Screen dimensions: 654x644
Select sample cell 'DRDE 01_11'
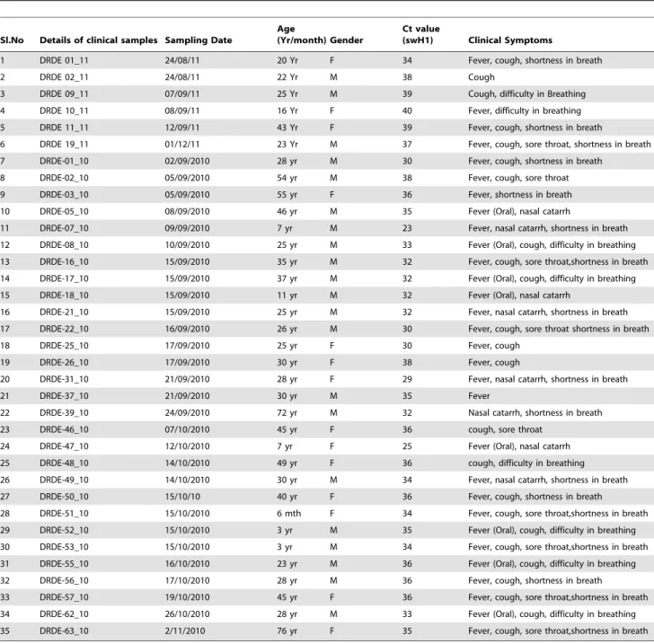click(x=64, y=60)
